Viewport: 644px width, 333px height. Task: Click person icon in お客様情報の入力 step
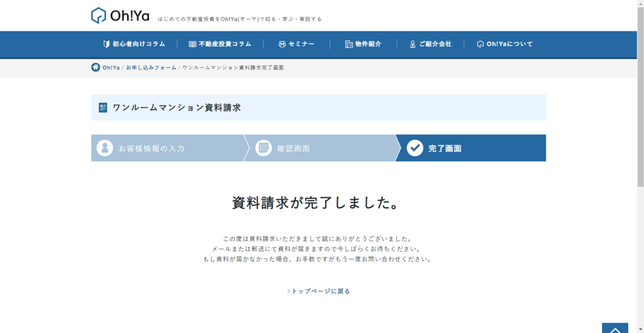[x=105, y=148]
